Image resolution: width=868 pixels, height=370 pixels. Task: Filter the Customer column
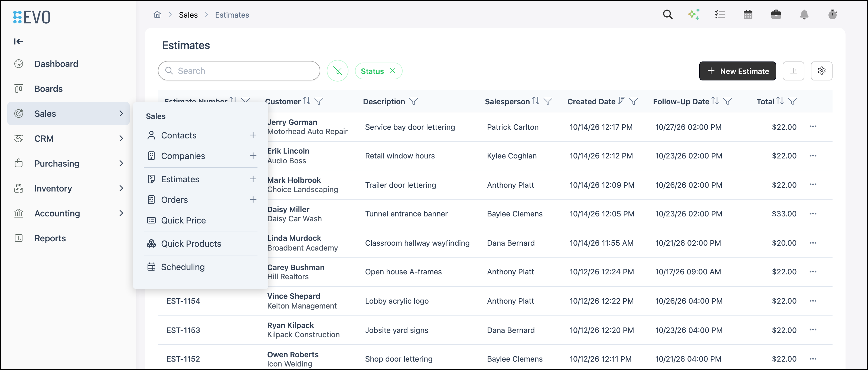(318, 101)
